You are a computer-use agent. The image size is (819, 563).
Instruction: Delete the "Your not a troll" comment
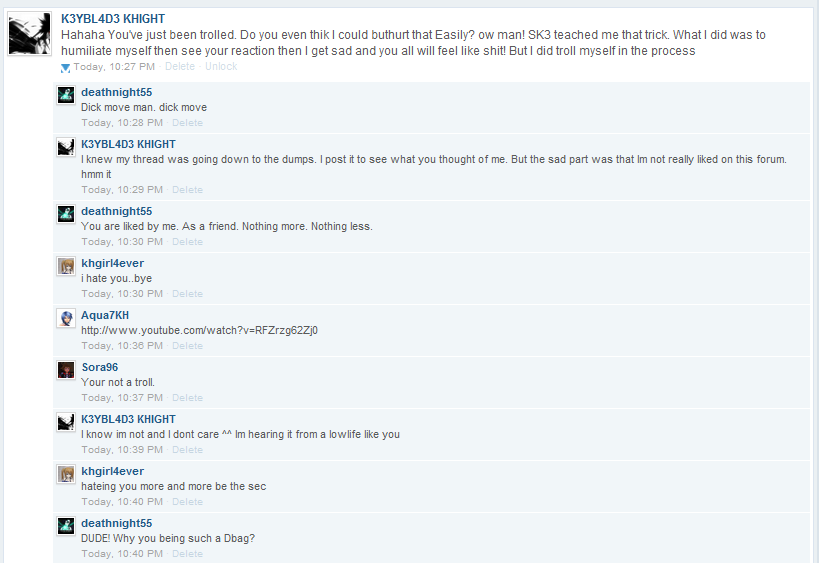(x=187, y=397)
